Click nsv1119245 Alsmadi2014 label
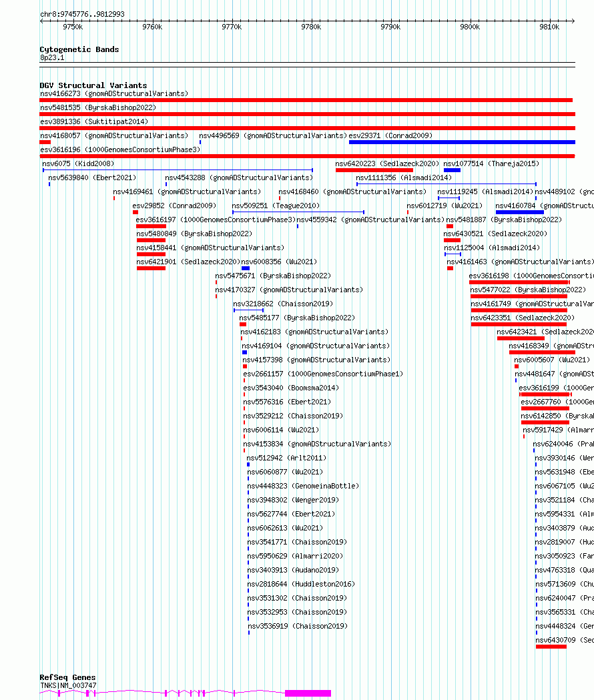The width and height of the screenshot is (594, 700). (485, 192)
